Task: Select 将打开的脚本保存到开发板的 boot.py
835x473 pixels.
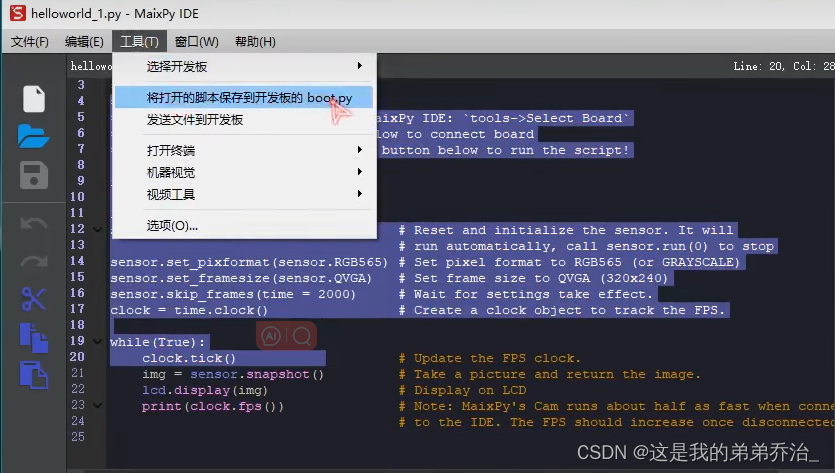Action: click(244, 97)
